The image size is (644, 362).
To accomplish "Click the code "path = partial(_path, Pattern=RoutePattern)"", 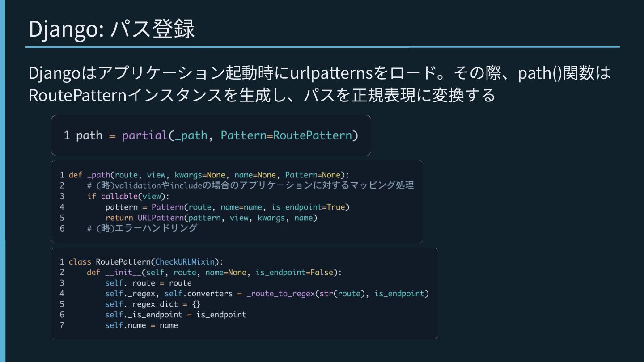I will [217, 135].
